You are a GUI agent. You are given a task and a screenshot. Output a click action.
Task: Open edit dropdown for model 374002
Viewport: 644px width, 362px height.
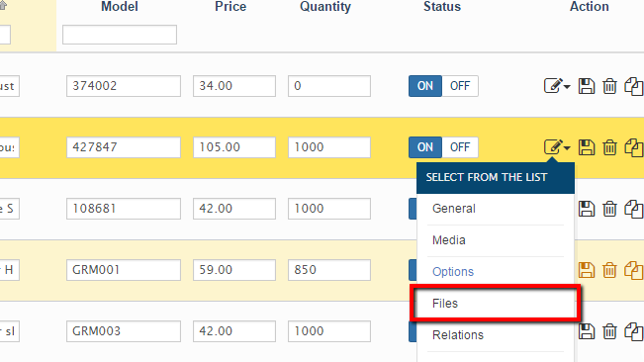[557, 86]
